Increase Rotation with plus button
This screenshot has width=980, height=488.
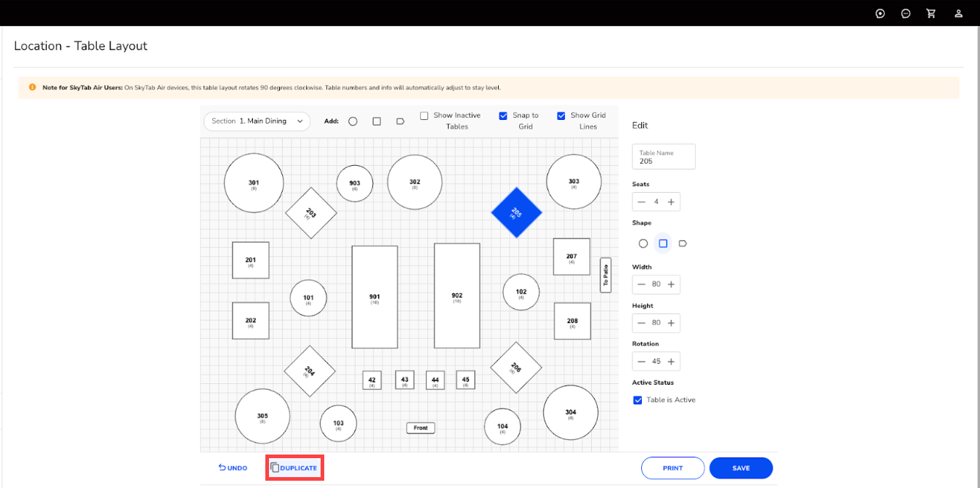coord(671,361)
